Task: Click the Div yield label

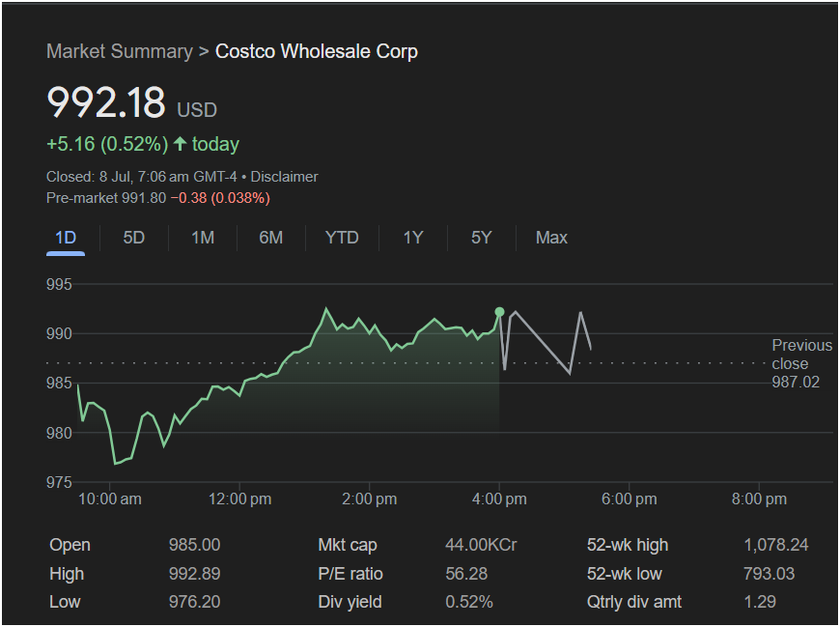Action: pyautogui.click(x=350, y=602)
